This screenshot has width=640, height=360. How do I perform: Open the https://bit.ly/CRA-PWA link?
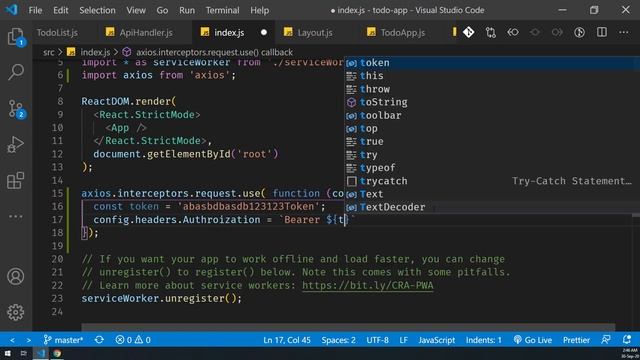(367, 285)
